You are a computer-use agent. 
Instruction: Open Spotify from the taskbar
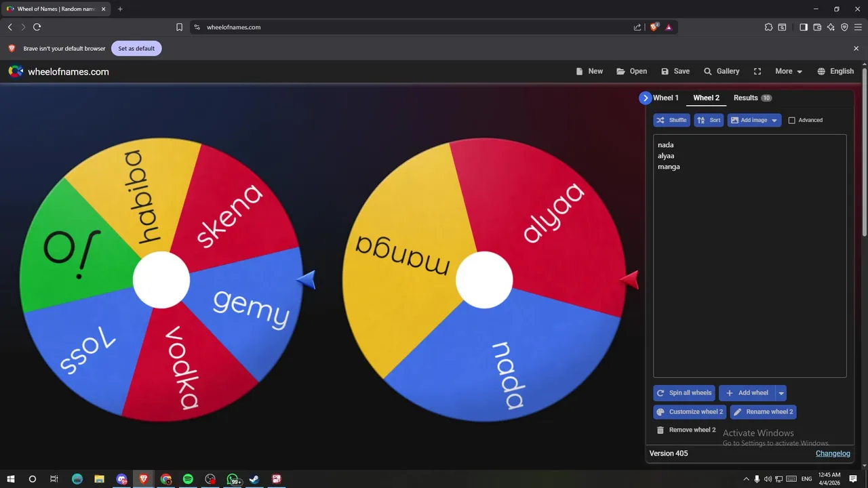coord(188,479)
